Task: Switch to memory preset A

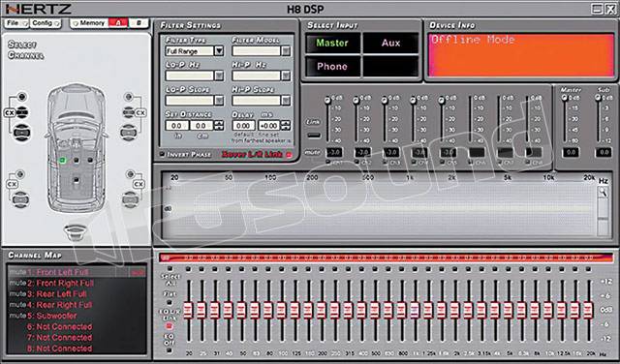Action: pos(118,23)
